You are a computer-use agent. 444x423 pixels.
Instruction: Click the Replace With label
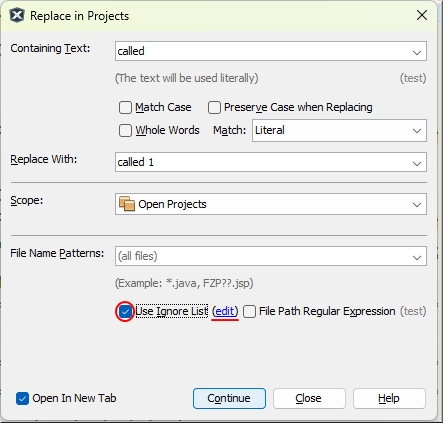coord(44,159)
